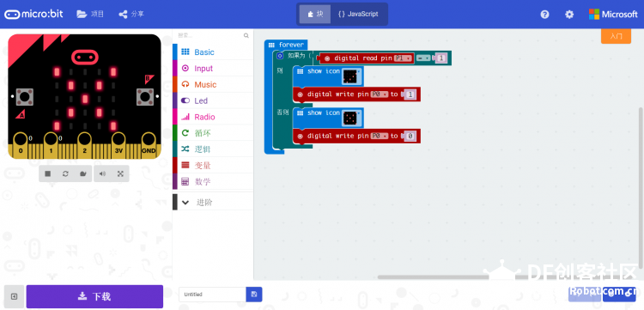Viewport: 644px width, 310px height.
Task: Open the settings gear menu
Action: (568, 15)
